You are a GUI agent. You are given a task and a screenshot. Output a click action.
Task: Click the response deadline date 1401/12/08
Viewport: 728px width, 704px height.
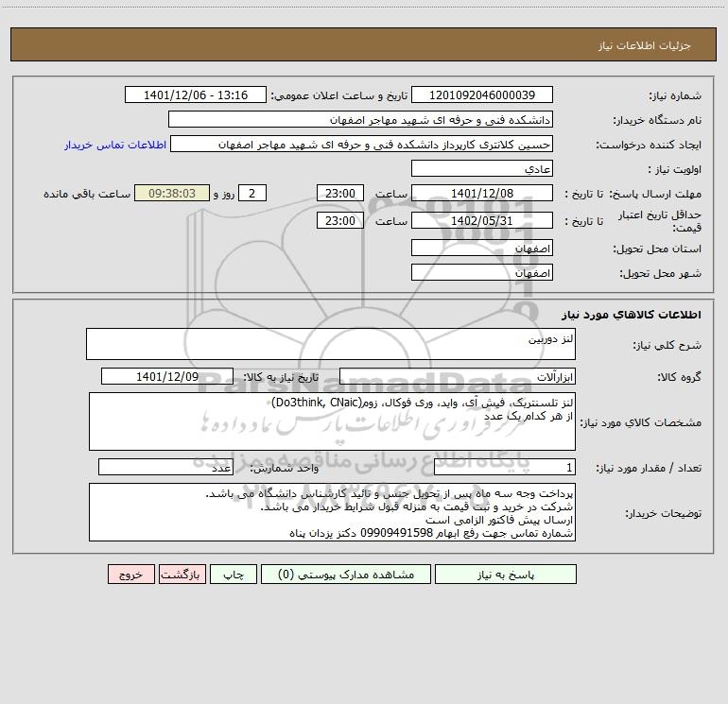coord(482,193)
